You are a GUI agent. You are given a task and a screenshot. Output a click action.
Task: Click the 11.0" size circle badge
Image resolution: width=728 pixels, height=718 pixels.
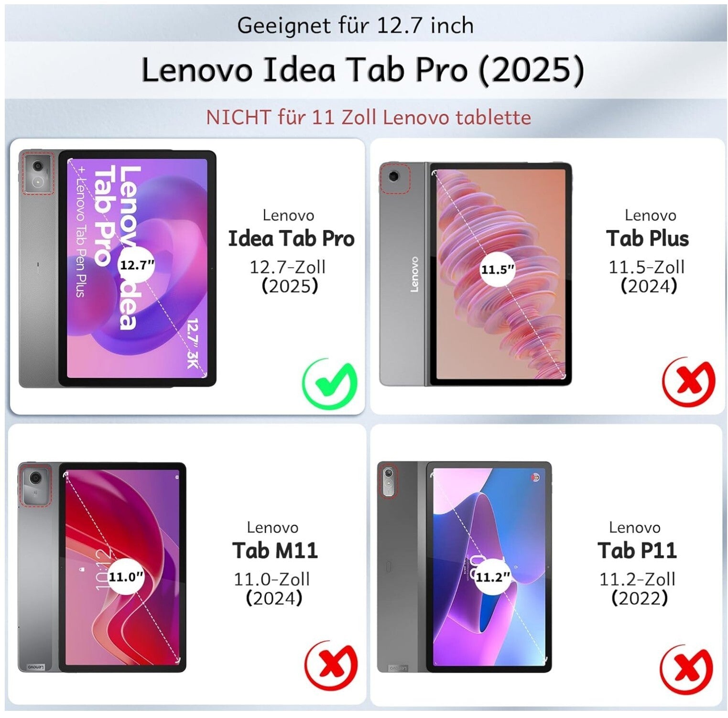pos(126,577)
